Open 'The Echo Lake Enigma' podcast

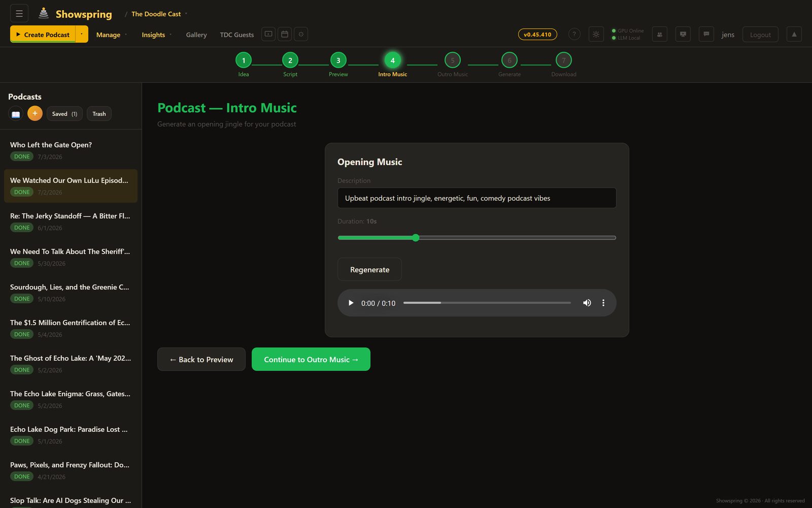coord(71,399)
